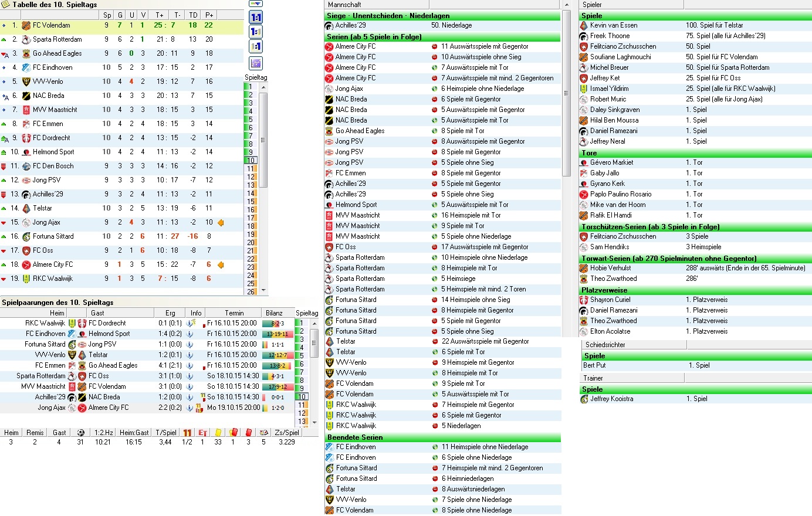Open the info icon for VVV-Venlo vs Telstar
The height and width of the screenshot is (516, 812).
[191, 355]
